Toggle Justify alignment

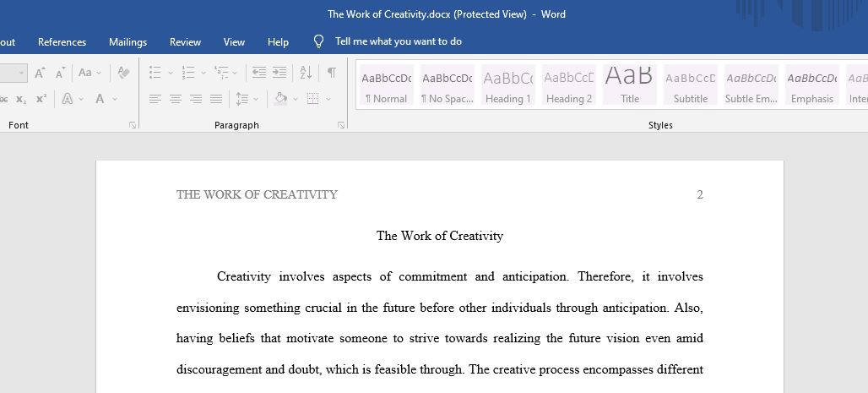(x=216, y=99)
